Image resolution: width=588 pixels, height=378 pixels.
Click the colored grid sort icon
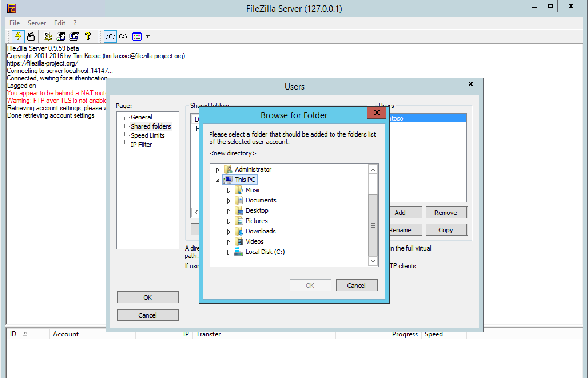(137, 36)
